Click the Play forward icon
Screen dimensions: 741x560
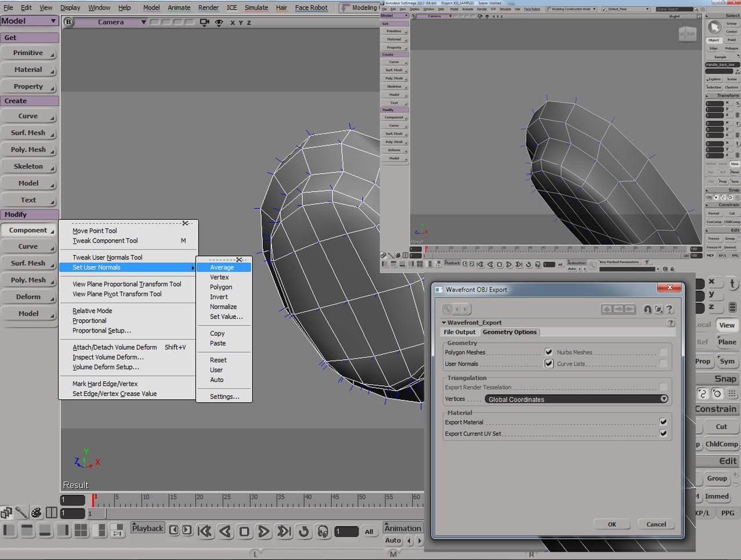pyautogui.click(x=263, y=531)
